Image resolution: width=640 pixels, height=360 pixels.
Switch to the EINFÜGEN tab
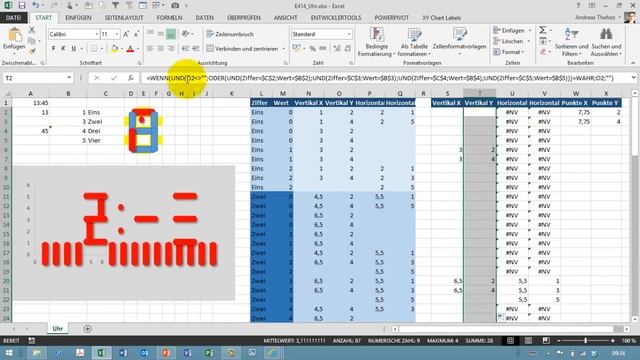pyautogui.click(x=78, y=18)
